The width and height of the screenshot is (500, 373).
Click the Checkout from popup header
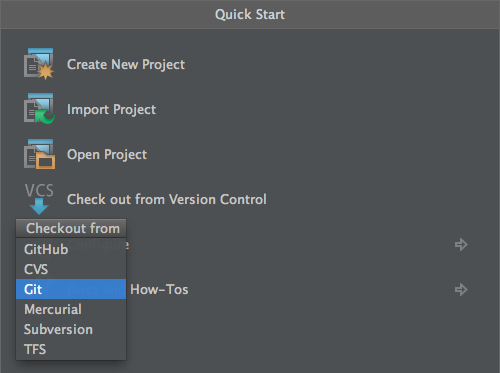tap(71, 228)
